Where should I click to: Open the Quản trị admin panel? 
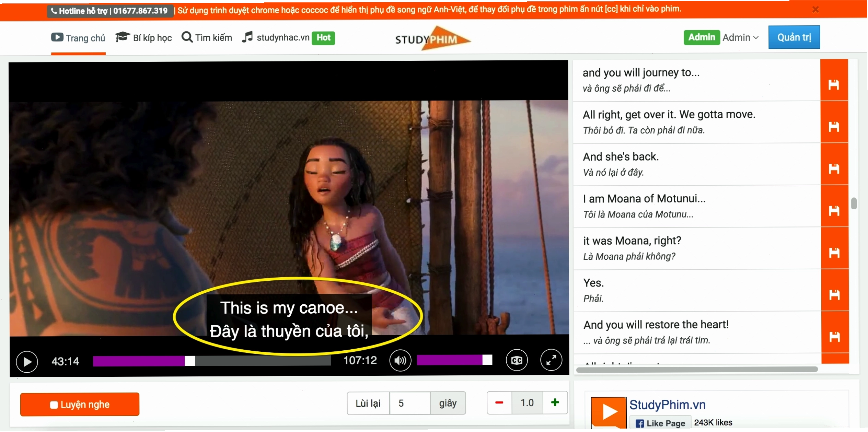click(x=794, y=37)
